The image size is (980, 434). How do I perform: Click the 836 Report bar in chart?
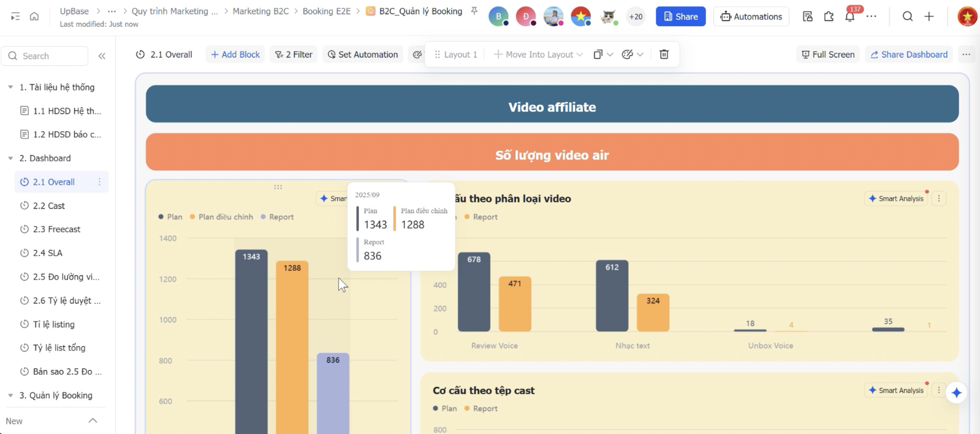pos(332,392)
